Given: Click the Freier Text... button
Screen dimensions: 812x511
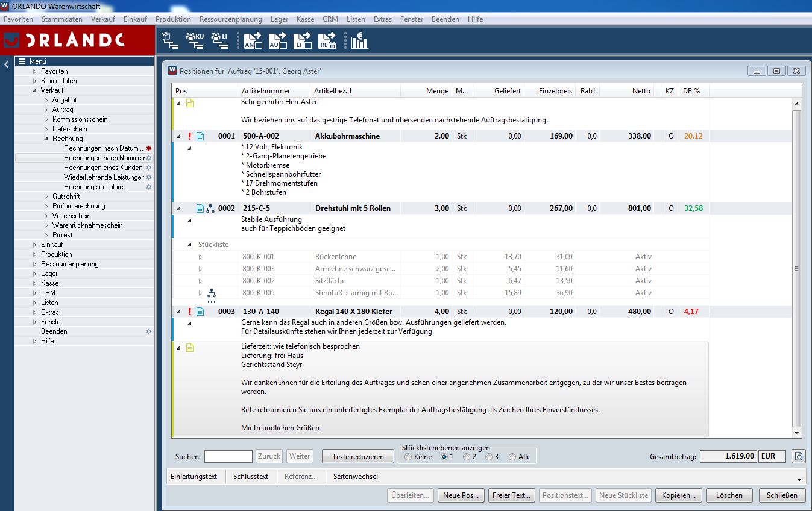Looking at the screenshot, I should [x=512, y=495].
